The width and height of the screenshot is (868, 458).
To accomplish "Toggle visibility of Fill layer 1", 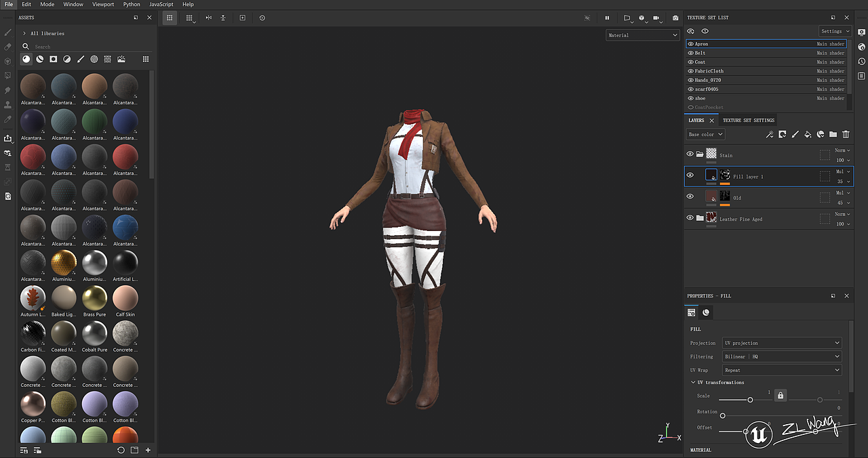I will click(690, 175).
